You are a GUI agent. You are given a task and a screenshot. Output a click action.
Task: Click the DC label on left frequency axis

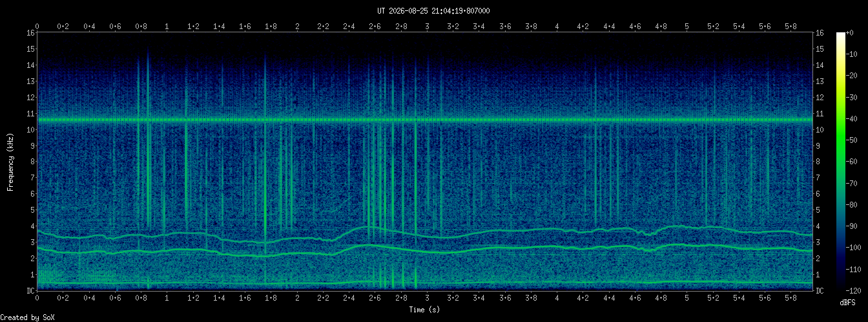pos(30,290)
